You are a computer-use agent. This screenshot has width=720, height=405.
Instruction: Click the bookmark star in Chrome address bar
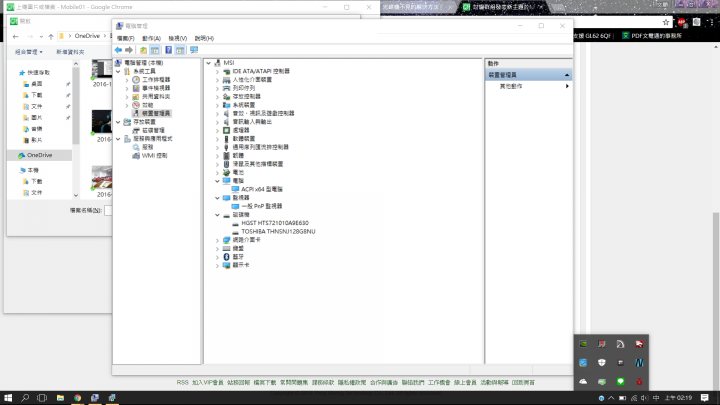pyautogui.click(x=666, y=22)
